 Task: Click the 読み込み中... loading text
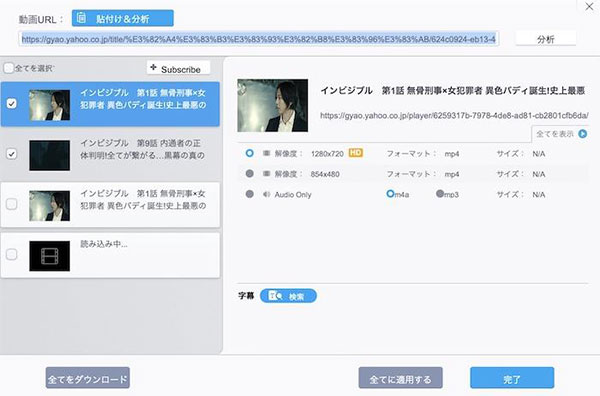pyautogui.click(x=104, y=244)
